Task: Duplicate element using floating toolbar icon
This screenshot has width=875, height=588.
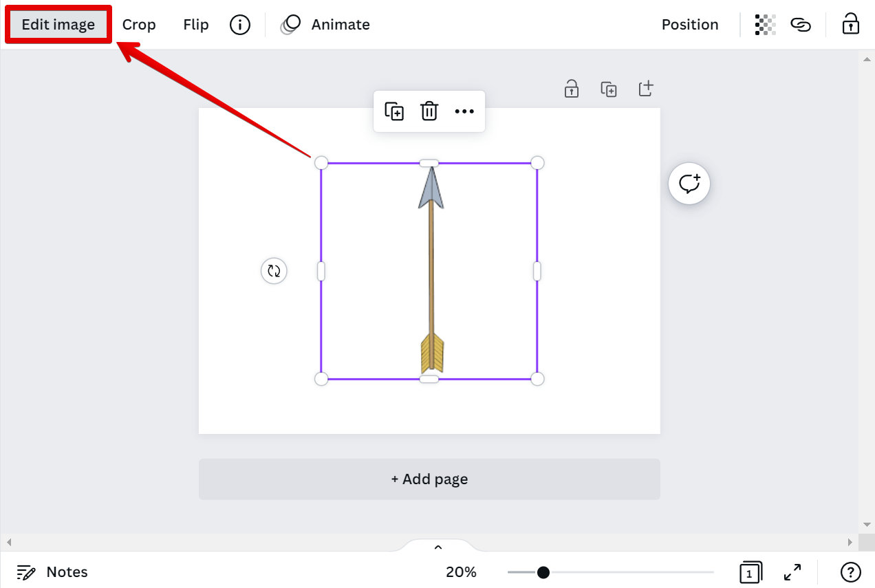Action: (x=394, y=111)
